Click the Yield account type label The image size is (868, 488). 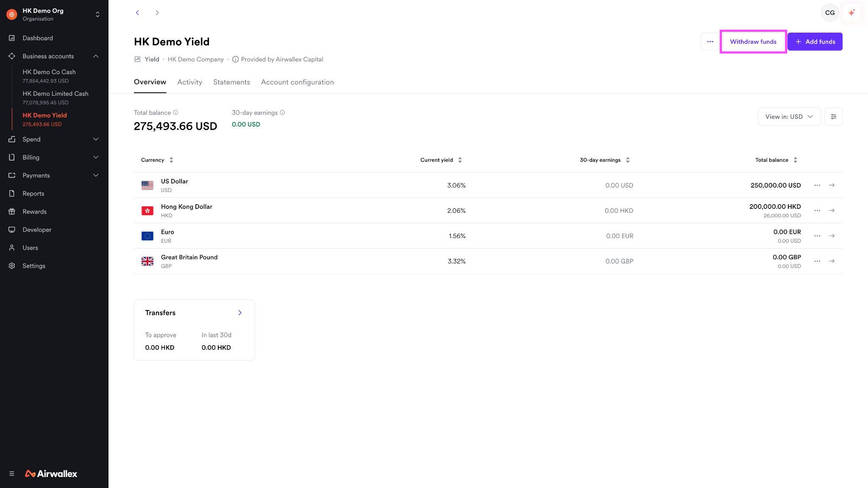pos(152,59)
